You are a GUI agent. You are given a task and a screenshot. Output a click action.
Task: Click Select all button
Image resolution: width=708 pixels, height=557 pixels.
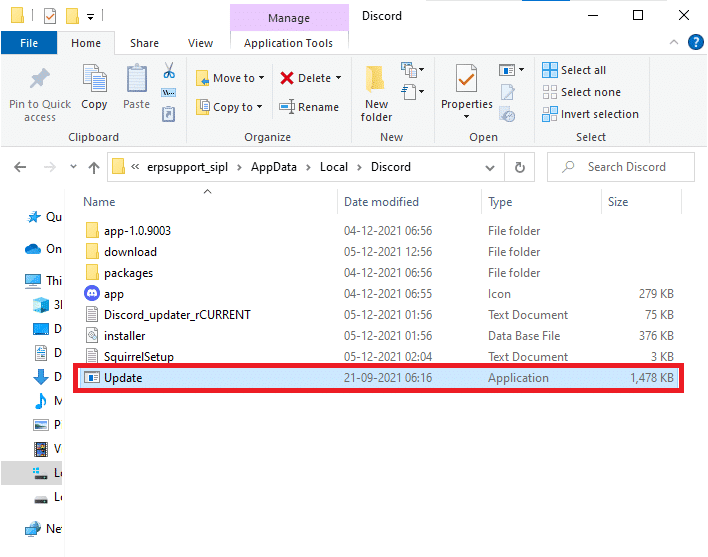(574, 70)
